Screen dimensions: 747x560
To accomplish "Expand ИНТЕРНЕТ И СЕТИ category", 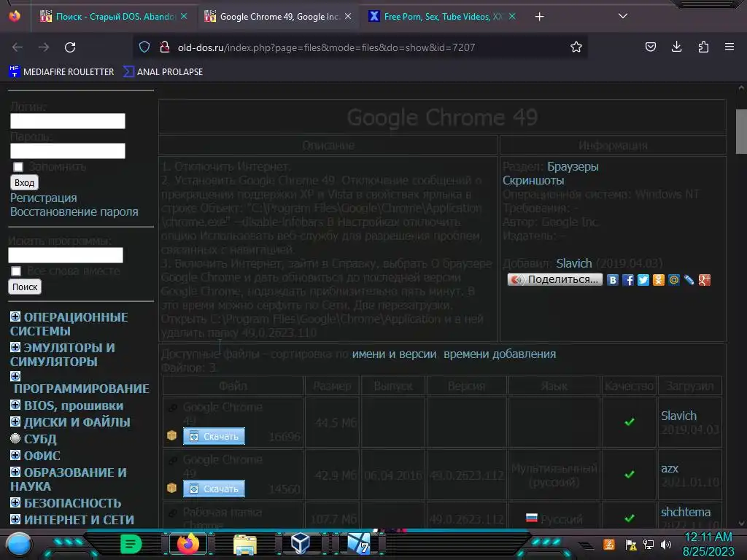I will click(15, 519).
